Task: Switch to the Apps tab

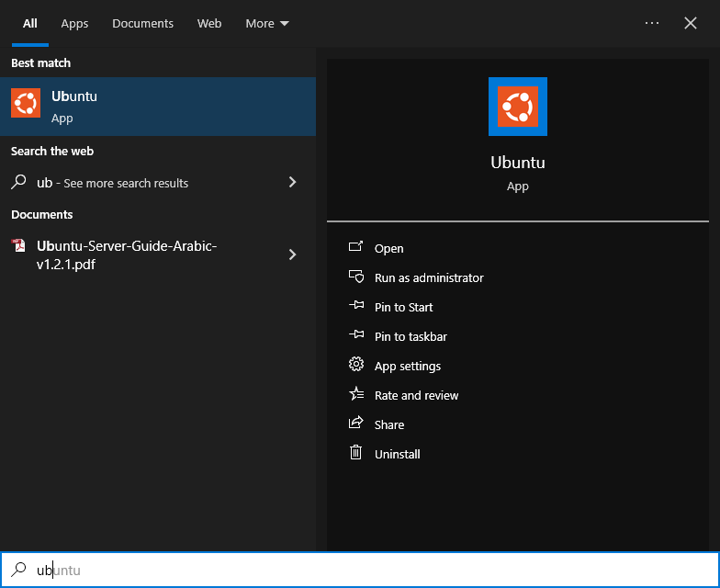Action: [x=74, y=24]
